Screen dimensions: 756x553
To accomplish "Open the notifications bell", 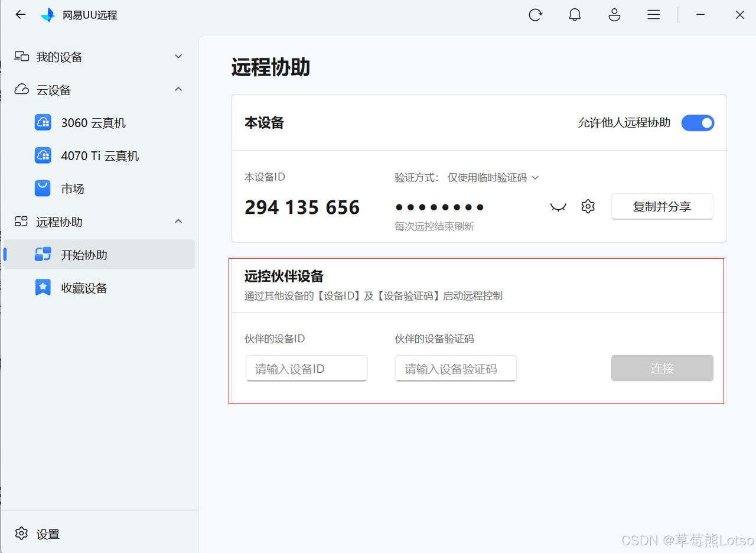I will (x=575, y=15).
